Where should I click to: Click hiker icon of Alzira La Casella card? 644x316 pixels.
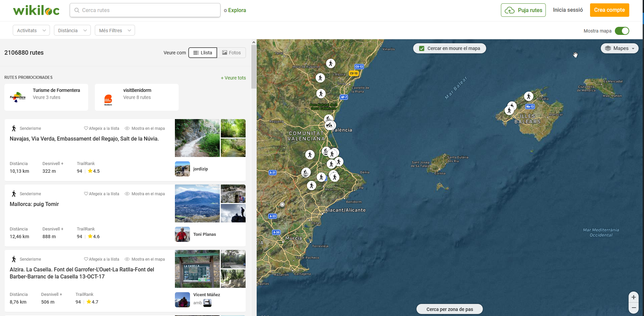click(14, 259)
